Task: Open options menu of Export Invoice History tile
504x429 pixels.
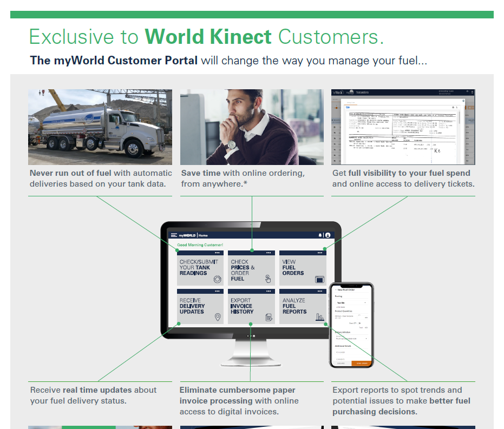Action: (x=269, y=291)
